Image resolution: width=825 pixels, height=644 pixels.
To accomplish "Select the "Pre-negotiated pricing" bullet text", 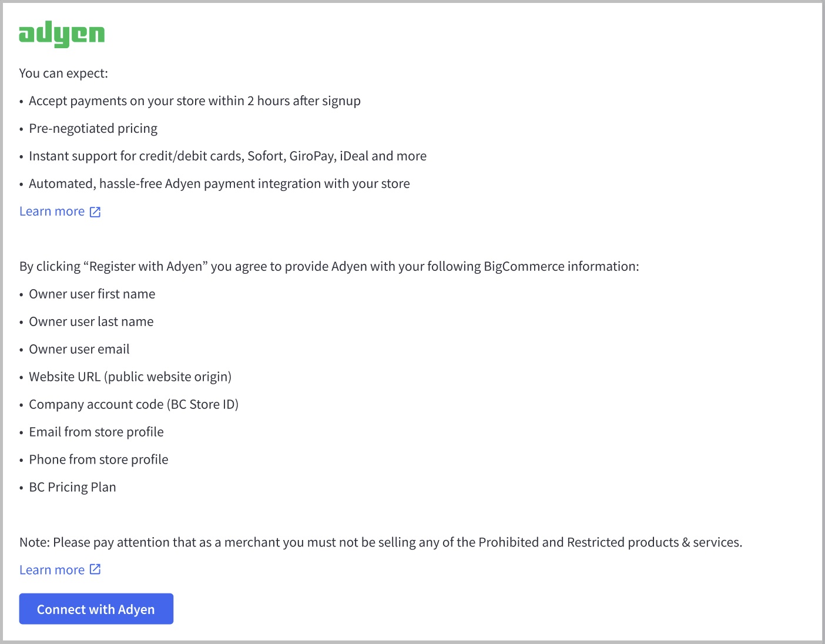I will point(93,129).
